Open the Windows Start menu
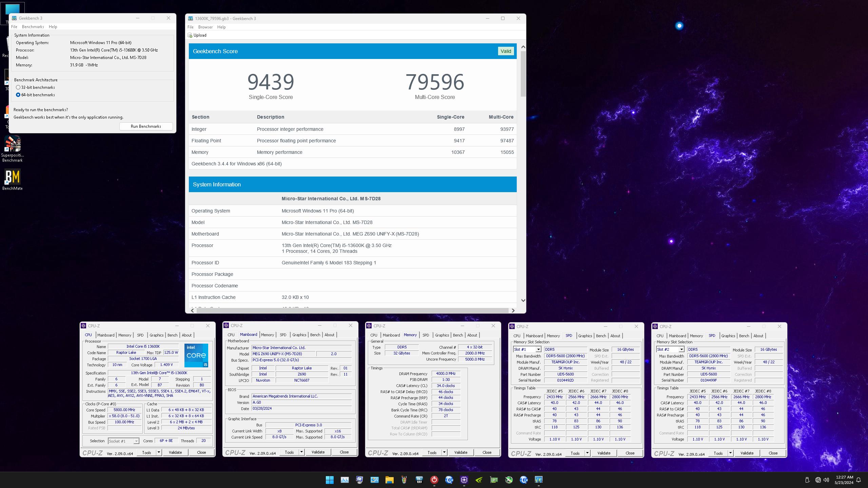The width and height of the screenshot is (868, 488). pyautogui.click(x=330, y=480)
